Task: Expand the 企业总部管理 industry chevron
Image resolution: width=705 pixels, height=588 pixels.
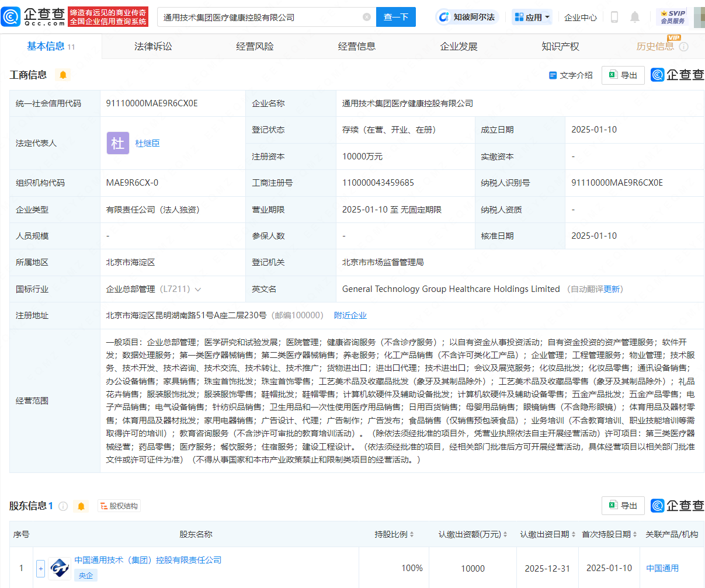Action: pyautogui.click(x=198, y=290)
